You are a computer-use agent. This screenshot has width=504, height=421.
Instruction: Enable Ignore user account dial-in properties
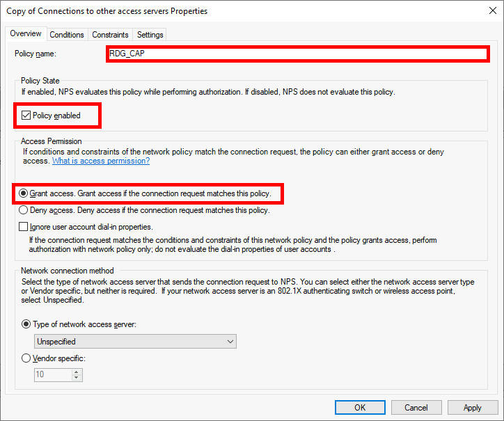point(24,226)
